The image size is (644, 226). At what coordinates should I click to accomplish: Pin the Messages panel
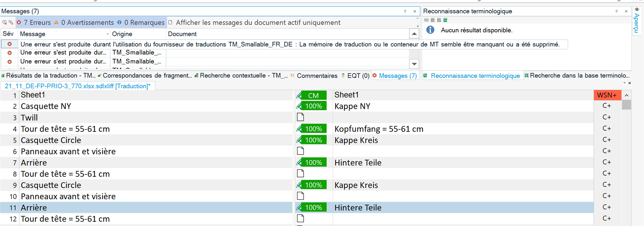405,11
